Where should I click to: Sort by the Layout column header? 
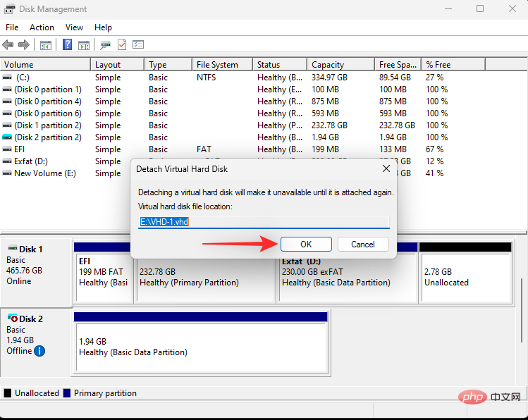pyautogui.click(x=118, y=65)
